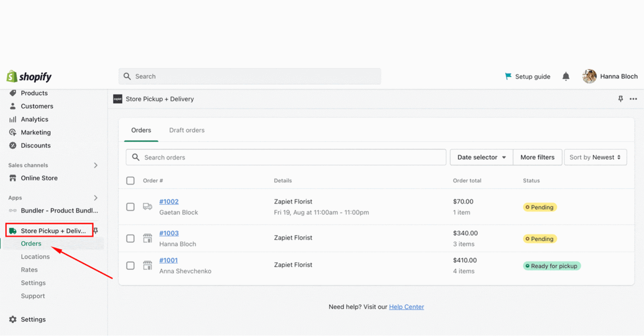Click the $410.00 order total
The width and height of the screenshot is (644, 336).
click(x=465, y=260)
